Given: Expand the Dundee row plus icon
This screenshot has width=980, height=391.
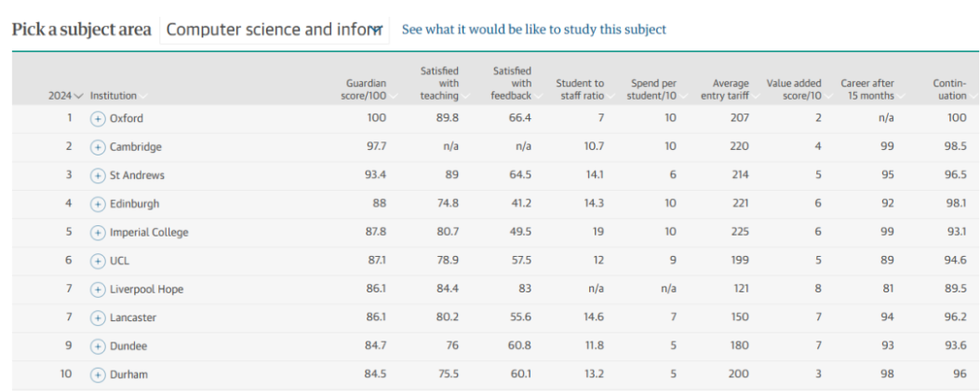Looking at the screenshot, I should point(98,345).
